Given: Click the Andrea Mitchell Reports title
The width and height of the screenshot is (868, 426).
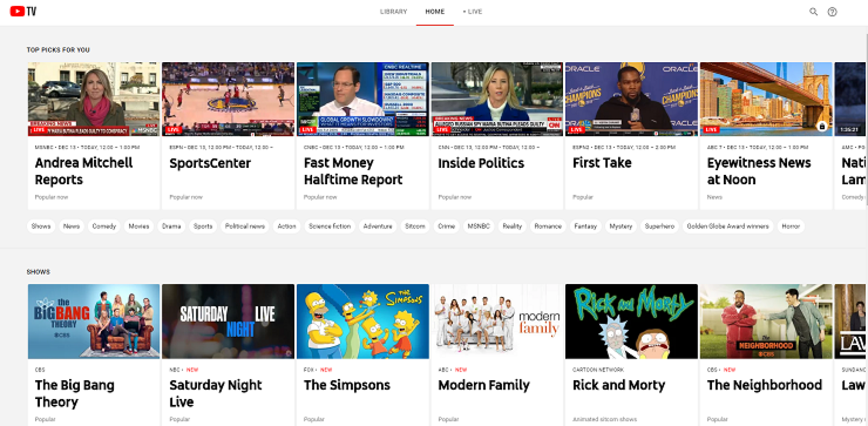Looking at the screenshot, I should coord(84,171).
